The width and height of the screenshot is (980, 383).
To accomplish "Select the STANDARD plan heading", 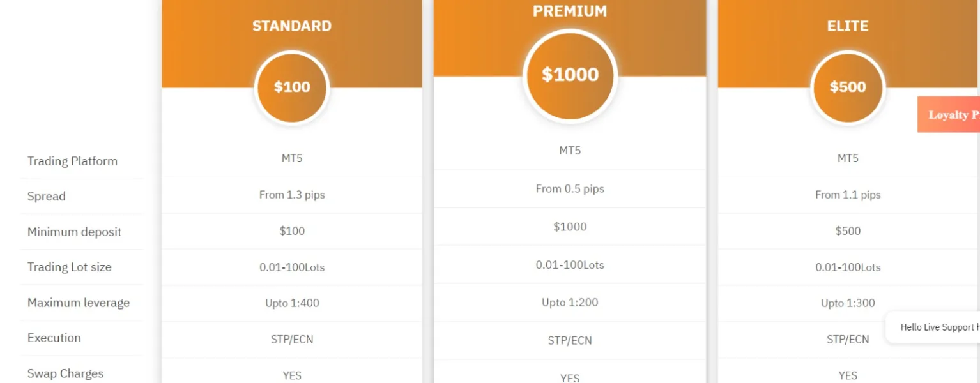I will (292, 26).
